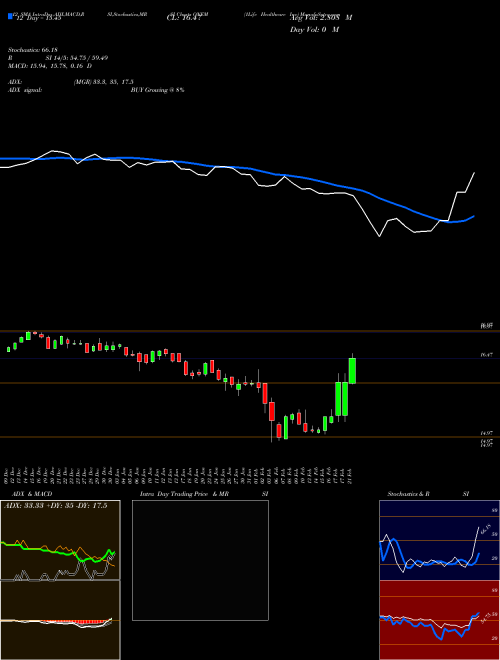The width and height of the screenshot is (500, 660).
Task: Click the '(MGR) 33.3, 35, 17.5' ADX values
Action: click(x=104, y=82)
